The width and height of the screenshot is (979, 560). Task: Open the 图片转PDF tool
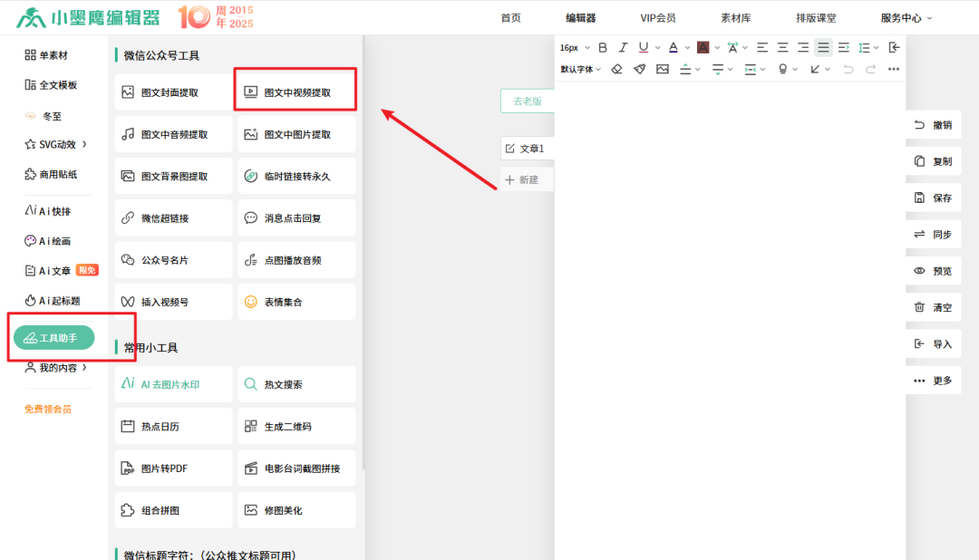[173, 468]
